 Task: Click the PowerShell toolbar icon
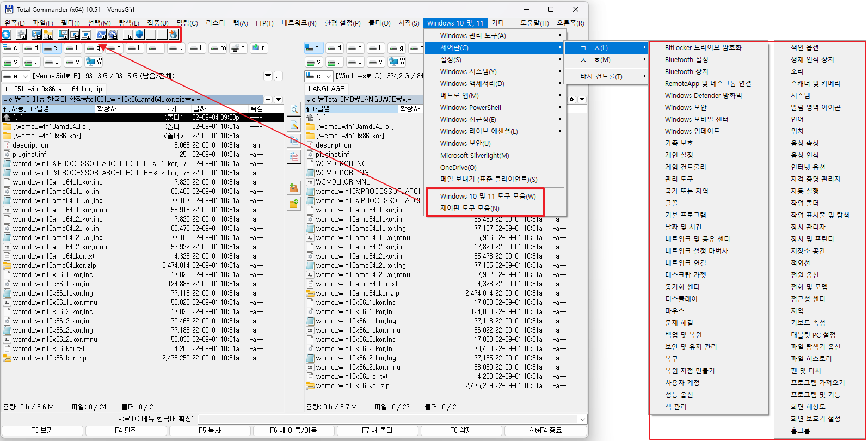(101, 34)
